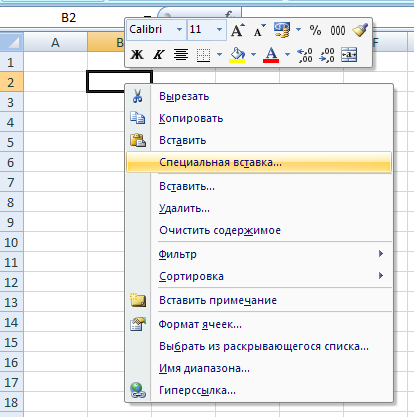Choose Удалить… from context menu
The height and width of the screenshot is (417, 414).
click(x=259, y=208)
